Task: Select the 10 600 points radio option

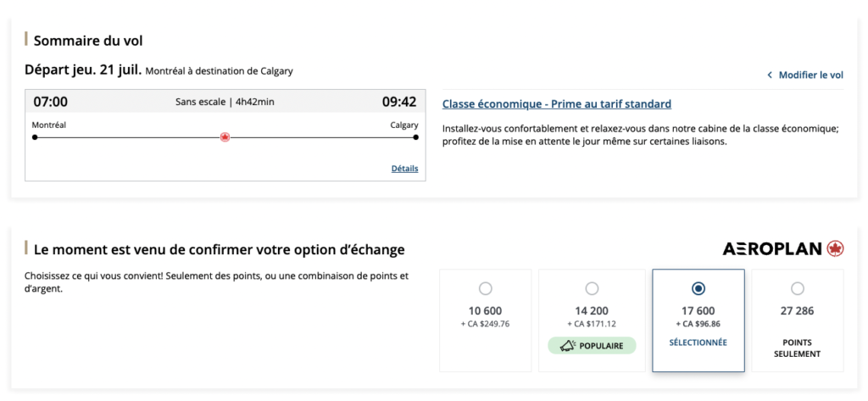Action: (486, 288)
